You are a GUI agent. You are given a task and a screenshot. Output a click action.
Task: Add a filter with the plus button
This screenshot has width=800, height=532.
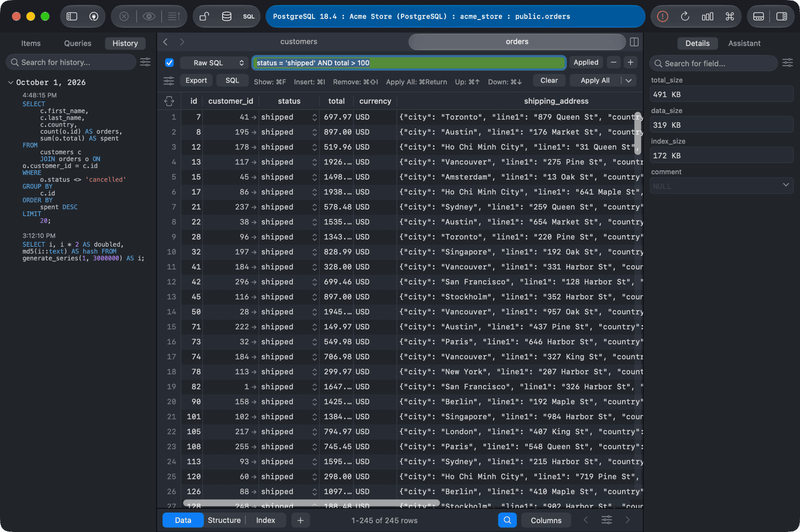coord(630,62)
